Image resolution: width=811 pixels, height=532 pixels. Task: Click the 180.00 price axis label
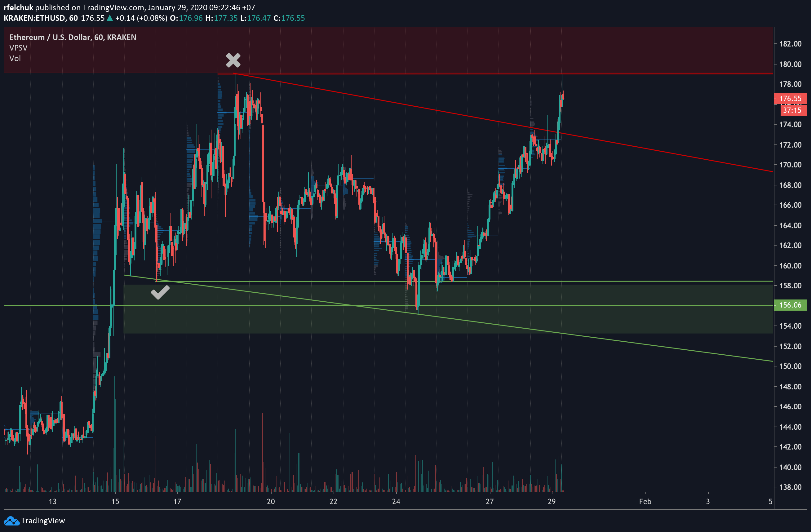(791, 64)
